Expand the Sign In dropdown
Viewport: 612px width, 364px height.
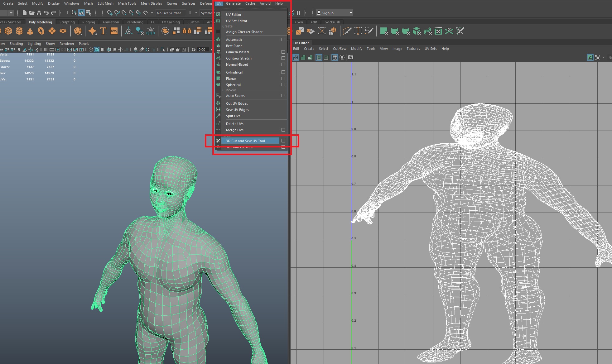click(351, 13)
